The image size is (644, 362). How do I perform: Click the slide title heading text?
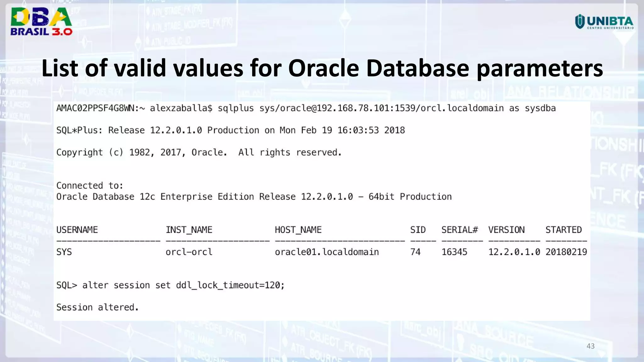pyautogui.click(x=322, y=68)
